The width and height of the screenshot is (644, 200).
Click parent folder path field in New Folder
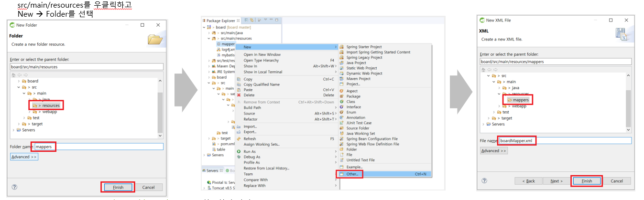(87, 67)
